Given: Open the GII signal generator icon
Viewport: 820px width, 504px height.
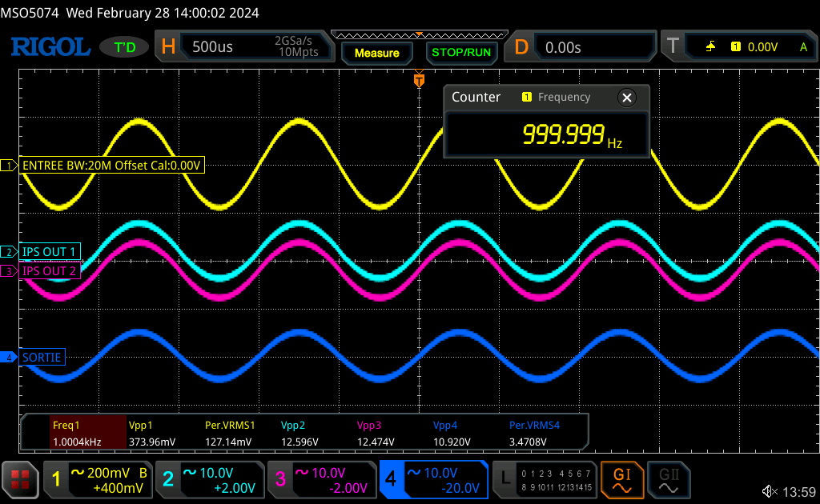Looking at the screenshot, I should pyautogui.click(x=669, y=480).
